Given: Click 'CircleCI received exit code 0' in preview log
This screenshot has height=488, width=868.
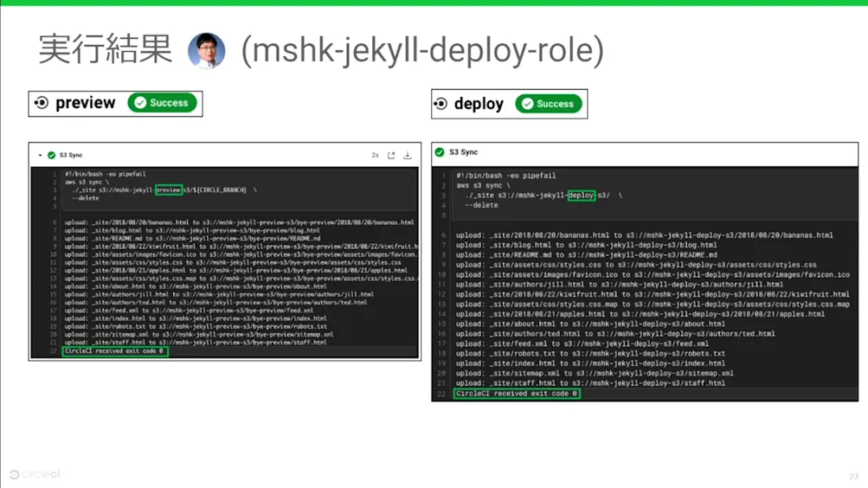Looking at the screenshot, I should 114,350.
